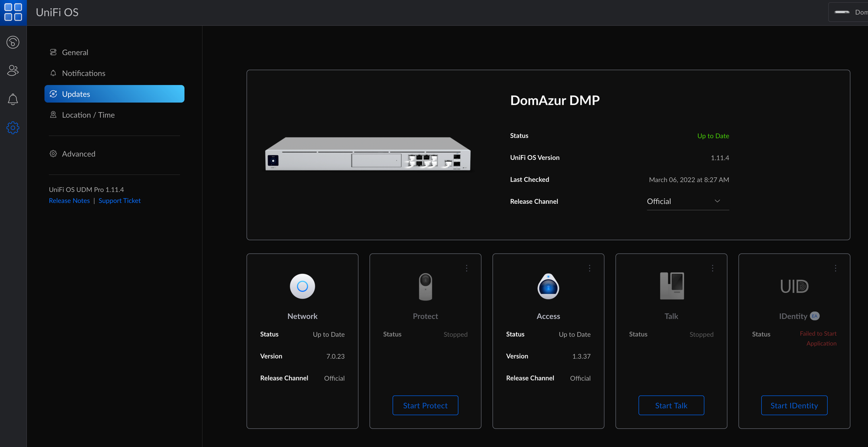Open the Access card options menu
868x447 pixels.
[x=589, y=268]
